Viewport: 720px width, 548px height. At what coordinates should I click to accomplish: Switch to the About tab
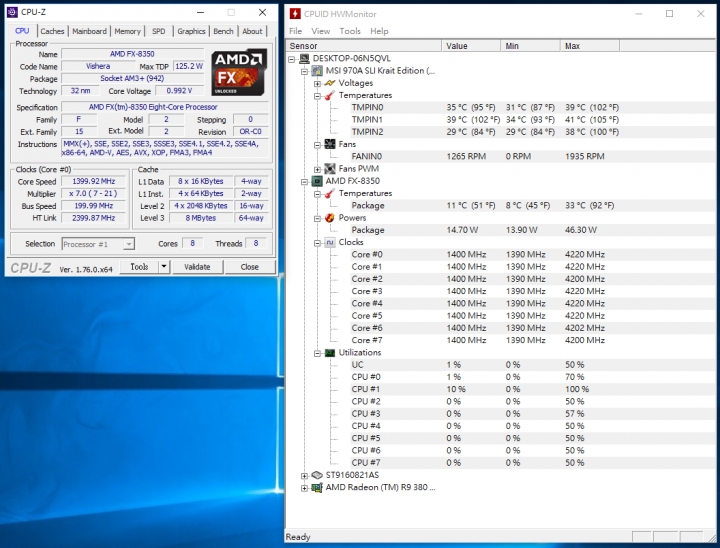[x=252, y=31]
